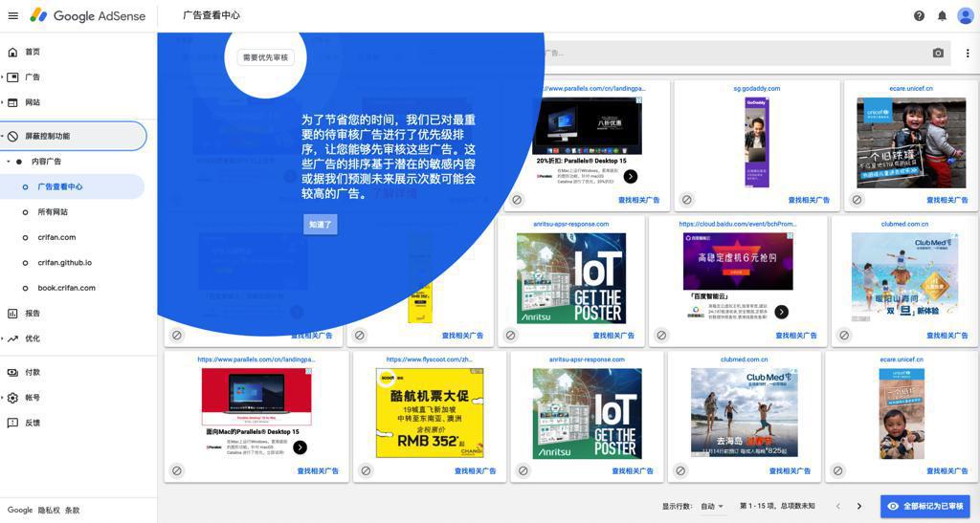This screenshot has height=523, width=980.
Task: Open the user account avatar
Action: (965, 15)
